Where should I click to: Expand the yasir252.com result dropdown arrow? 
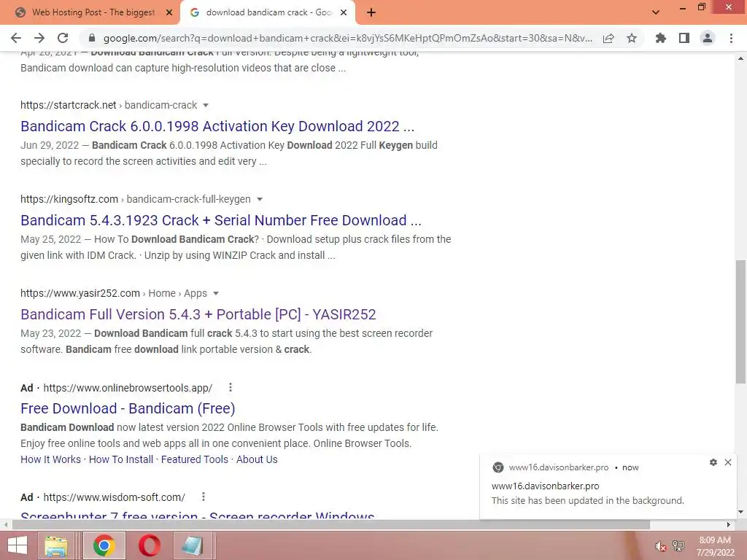tap(216, 293)
